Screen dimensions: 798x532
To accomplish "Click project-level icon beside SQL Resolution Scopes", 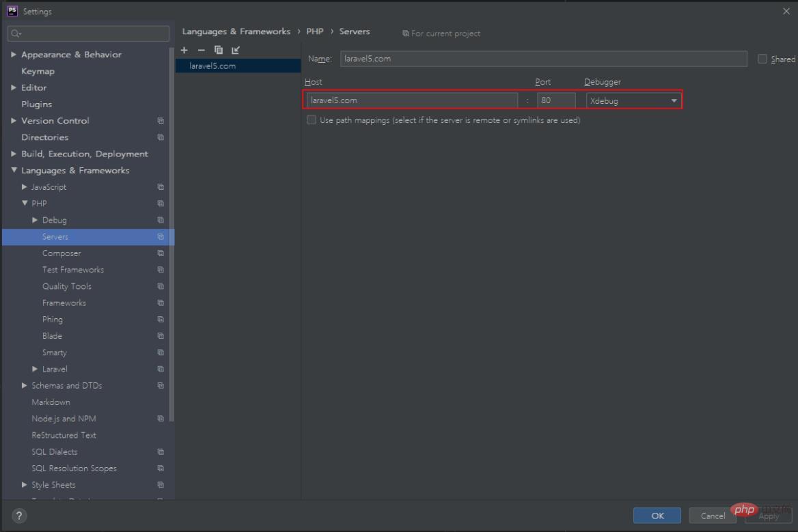I will point(161,468).
